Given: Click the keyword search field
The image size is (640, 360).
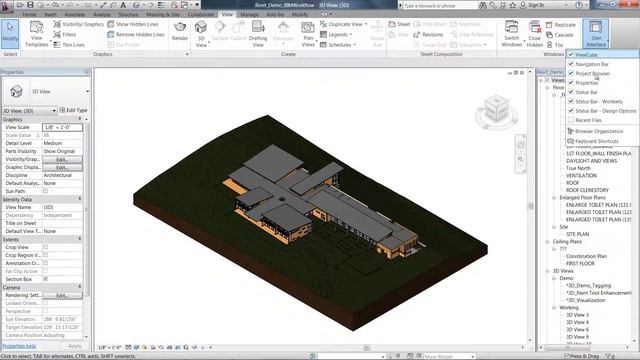Looking at the screenshot, I should coord(440,6).
